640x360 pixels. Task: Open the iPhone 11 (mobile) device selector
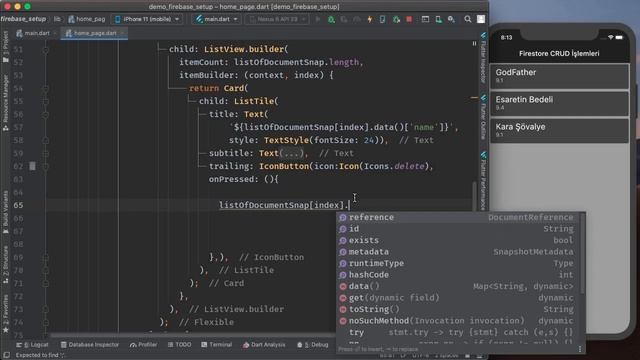[147, 19]
